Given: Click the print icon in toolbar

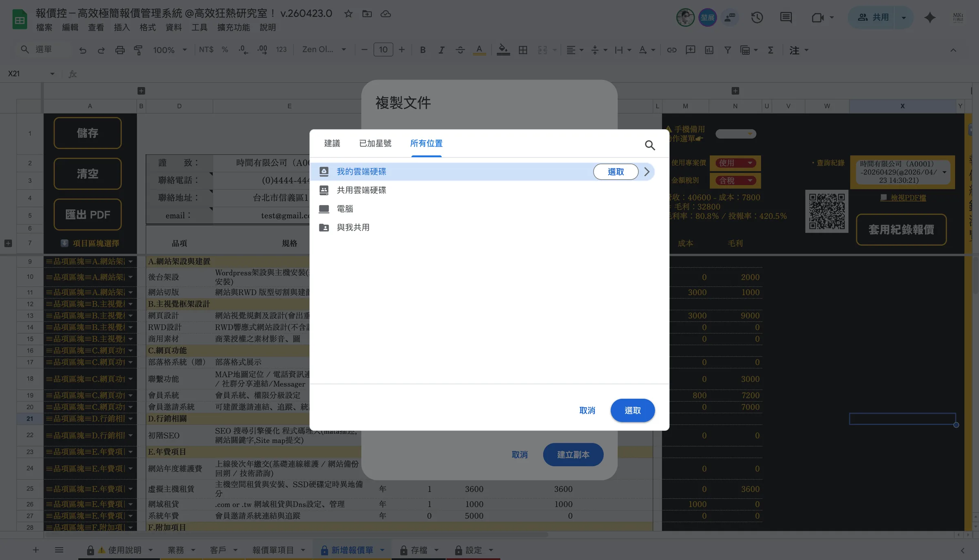Looking at the screenshot, I should click(x=120, y=50).
